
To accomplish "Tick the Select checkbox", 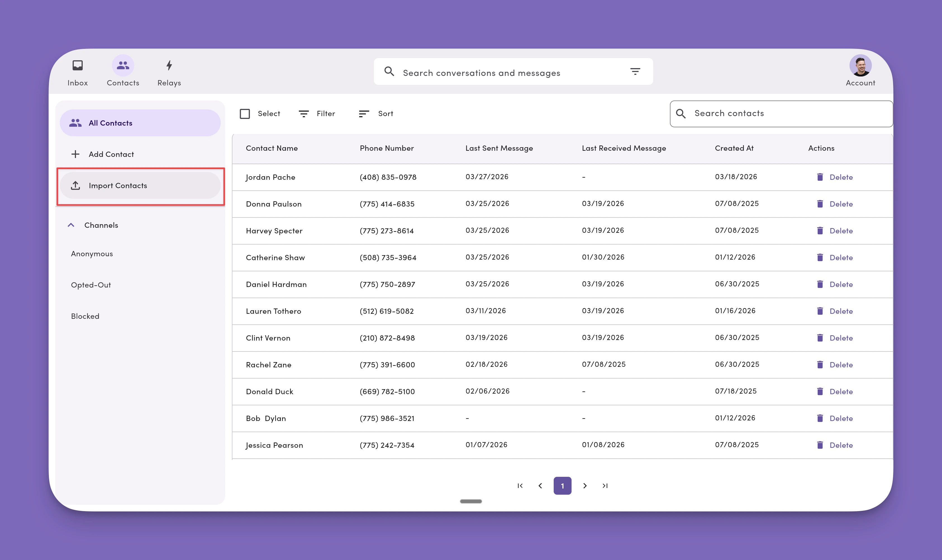I will click(245, 114).
